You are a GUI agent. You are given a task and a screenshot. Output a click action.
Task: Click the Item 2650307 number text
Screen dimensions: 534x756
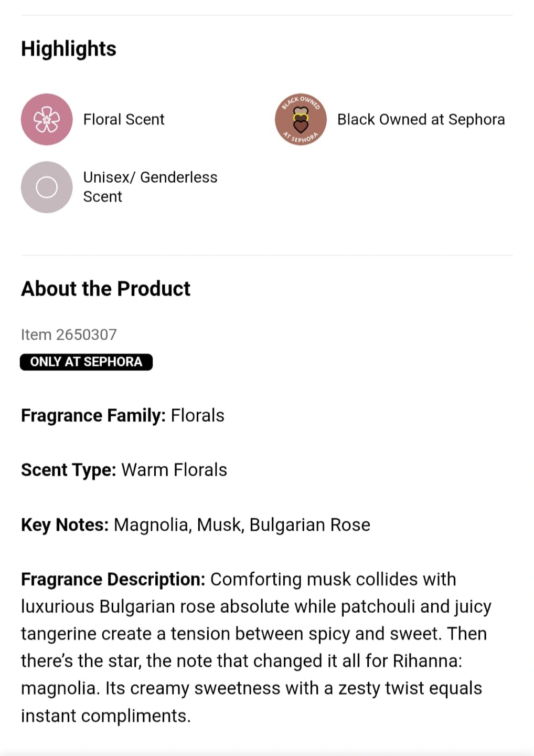[69, 334]
